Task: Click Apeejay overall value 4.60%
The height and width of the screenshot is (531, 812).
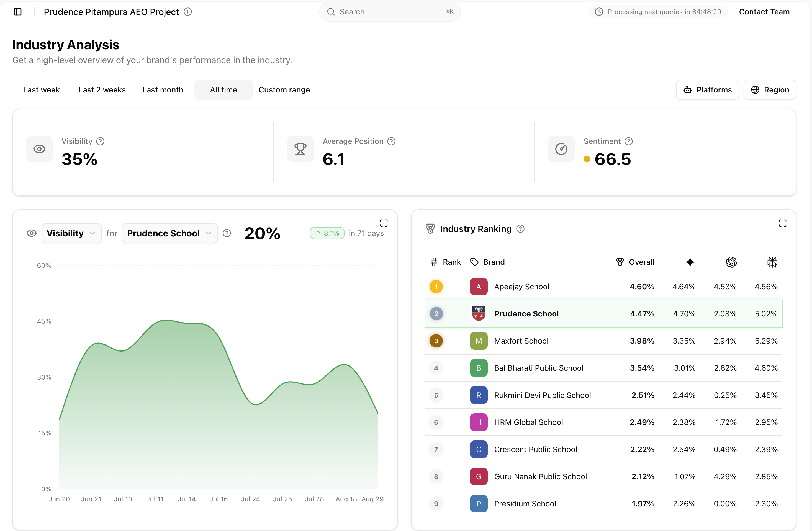Action: pyautogui.click(x=642, y=287)
